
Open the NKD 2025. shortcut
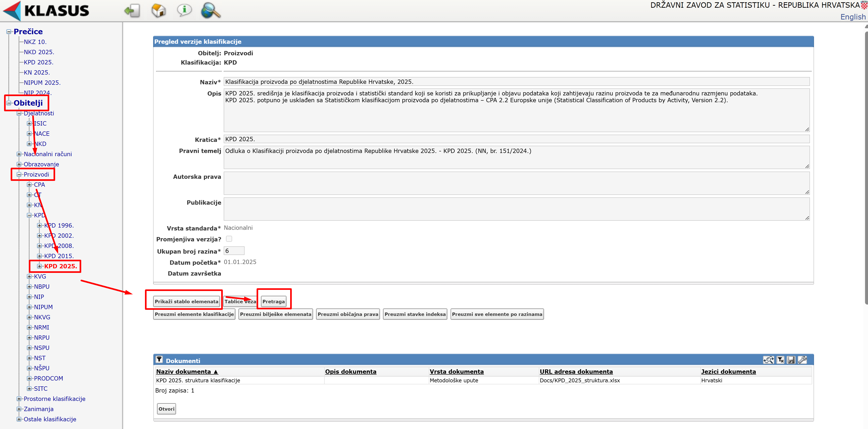(x=39, y=52)
